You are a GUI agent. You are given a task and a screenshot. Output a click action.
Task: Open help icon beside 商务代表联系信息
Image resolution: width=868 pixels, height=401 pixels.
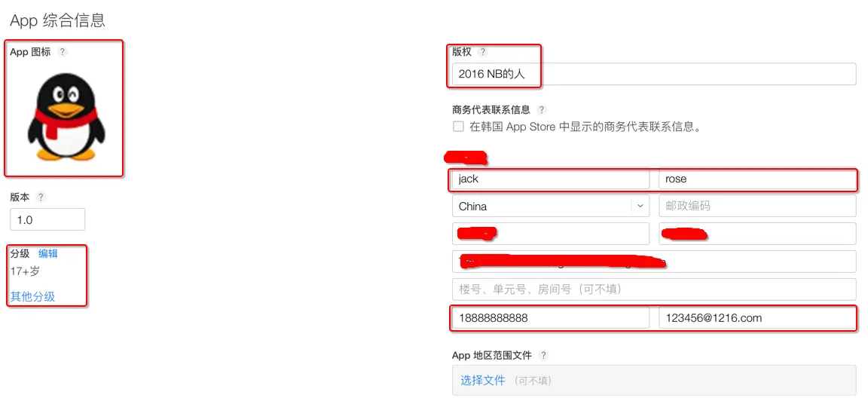[542, 109]
